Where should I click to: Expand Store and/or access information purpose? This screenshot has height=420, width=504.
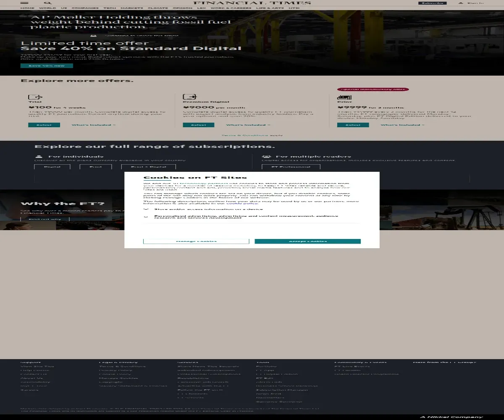pyautogui.click(x=146, y=209)
